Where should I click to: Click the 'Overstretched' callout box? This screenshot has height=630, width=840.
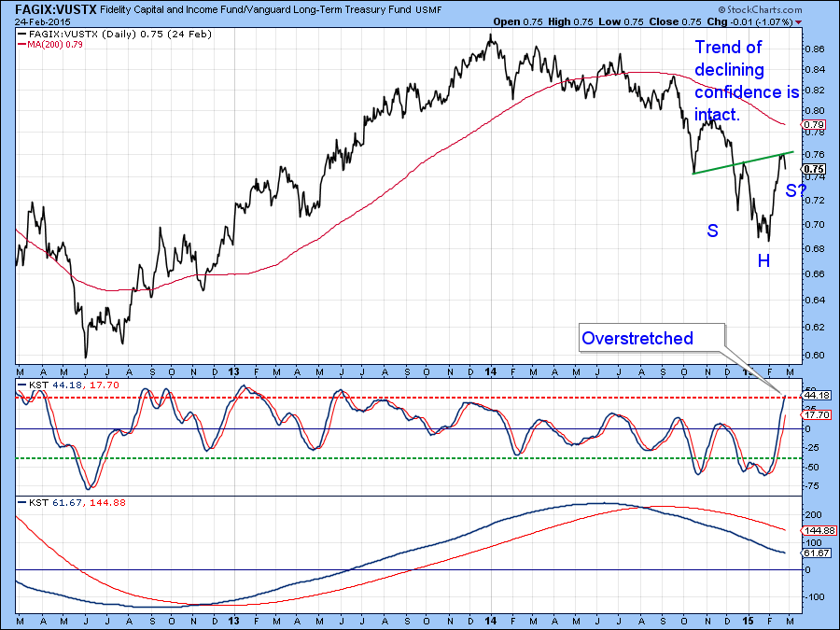click(651, 338)
